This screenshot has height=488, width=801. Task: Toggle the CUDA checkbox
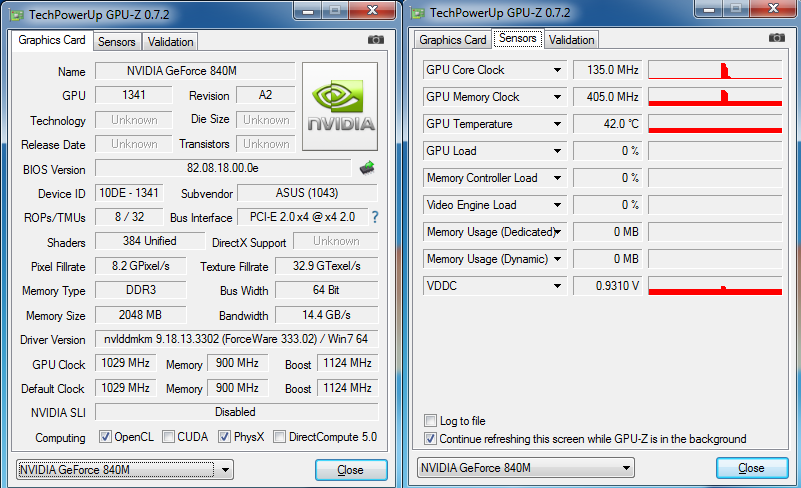tap(168, 437)
